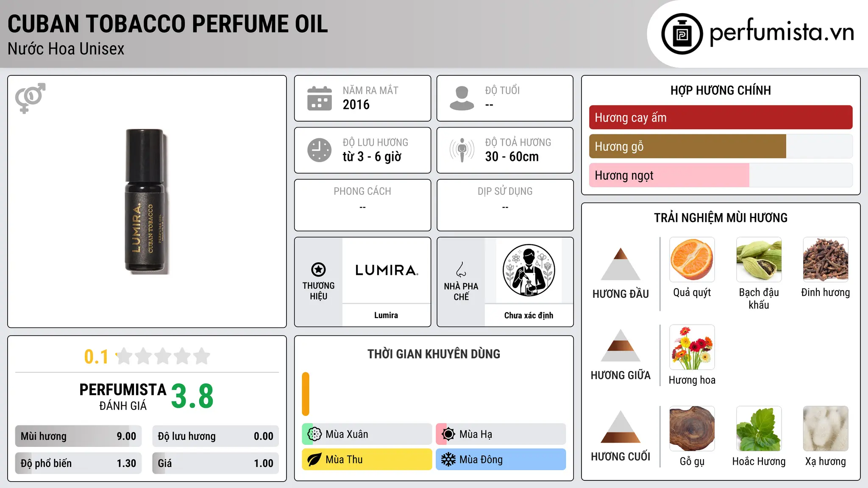The width and height of the screenshot is (868, 488).
Task: Click the Mùa Đông snowflake icon
Action: coord(448,460)
